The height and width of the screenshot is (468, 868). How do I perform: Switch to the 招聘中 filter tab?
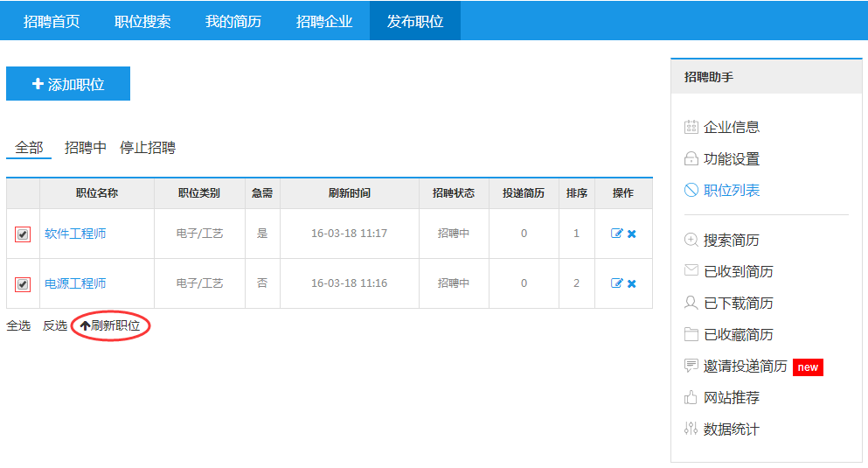tap(86, 148)
